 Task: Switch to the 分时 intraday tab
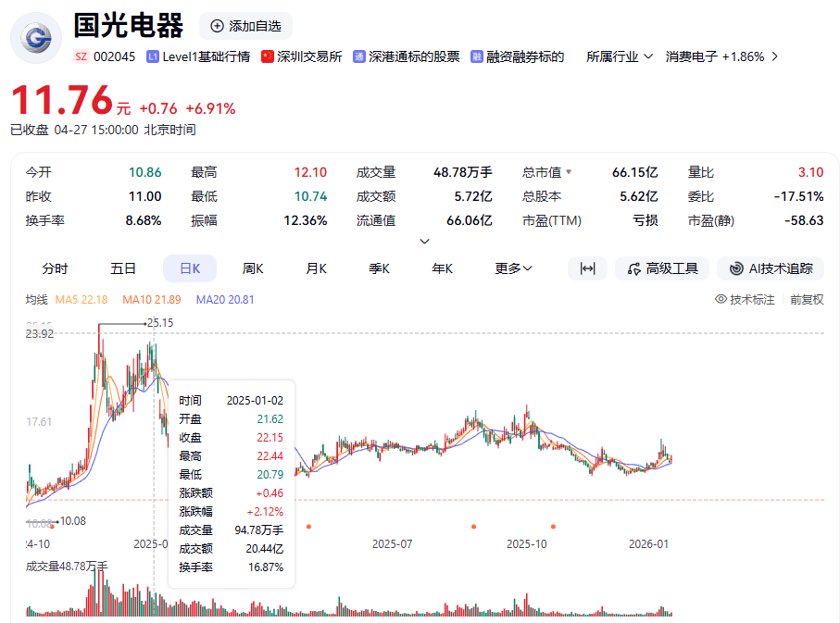pos(56,268)
